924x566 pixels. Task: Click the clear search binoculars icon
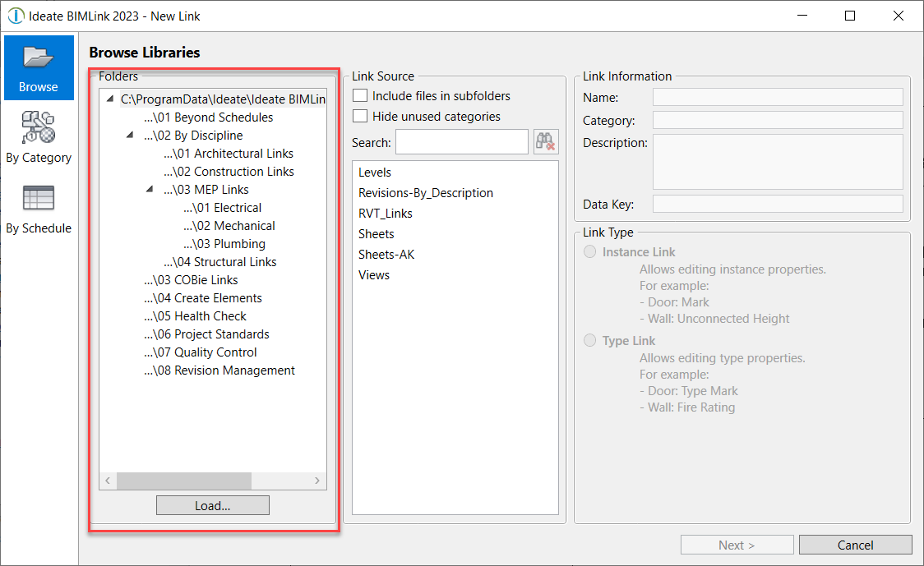coord(546,142)
